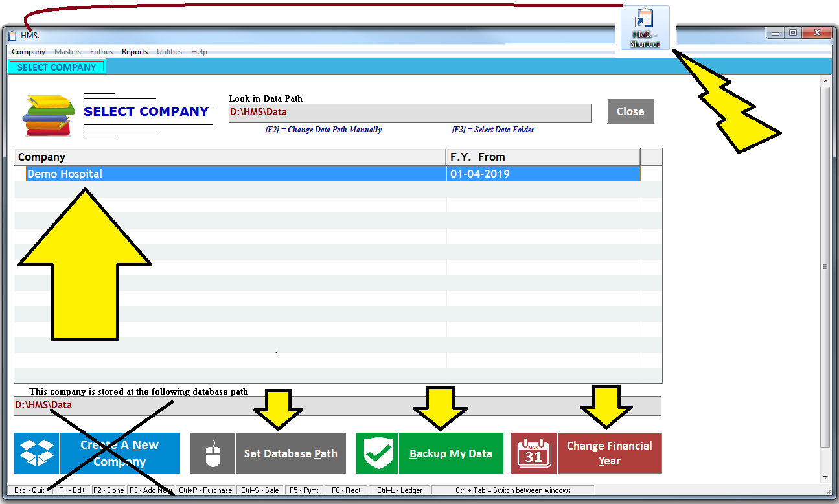Switch to the SELECT COMPANY tab
Viewport: 839px width, 504px height.
point(56,66)
